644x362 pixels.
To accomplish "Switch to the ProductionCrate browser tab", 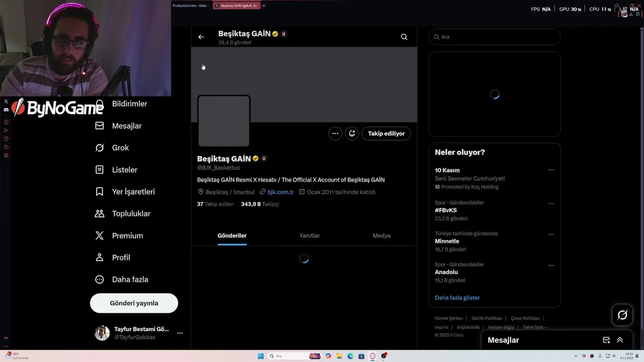I will click(191, 6).
